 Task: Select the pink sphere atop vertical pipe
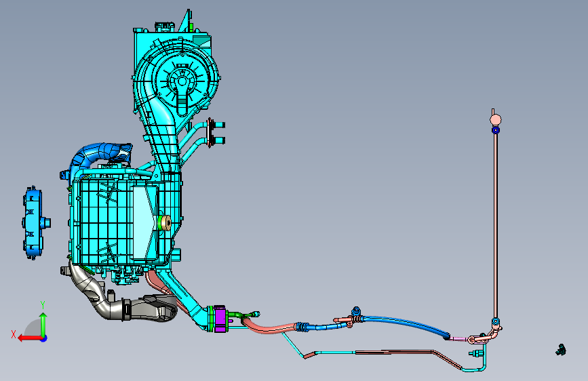coord(496,120)
